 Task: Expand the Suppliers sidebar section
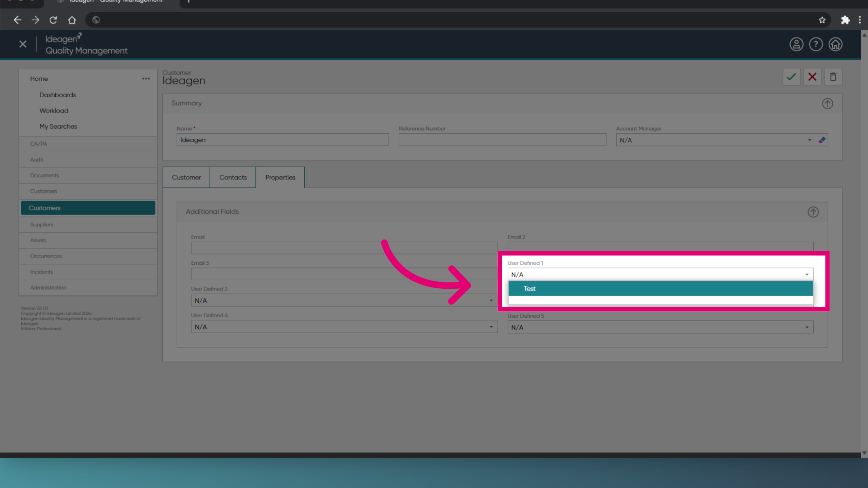pyautogui.click(x=88, y=225)
